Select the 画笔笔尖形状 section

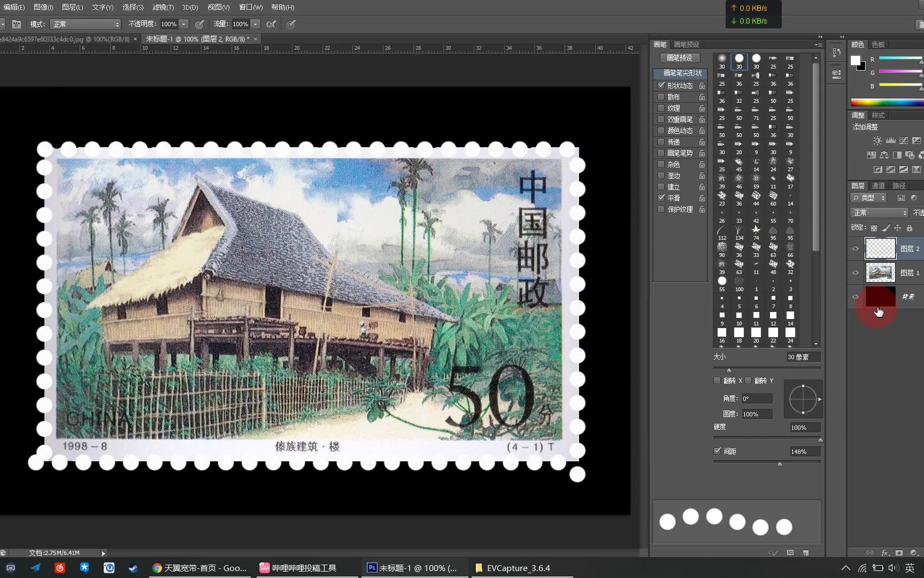click(x=680, y=73)
